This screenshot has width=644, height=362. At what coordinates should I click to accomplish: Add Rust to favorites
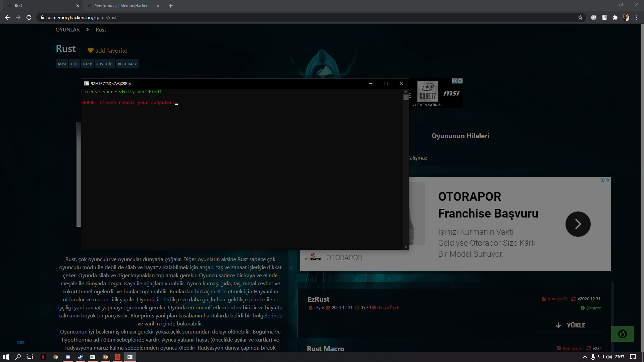pyautogui.click(x=107, y=51)
